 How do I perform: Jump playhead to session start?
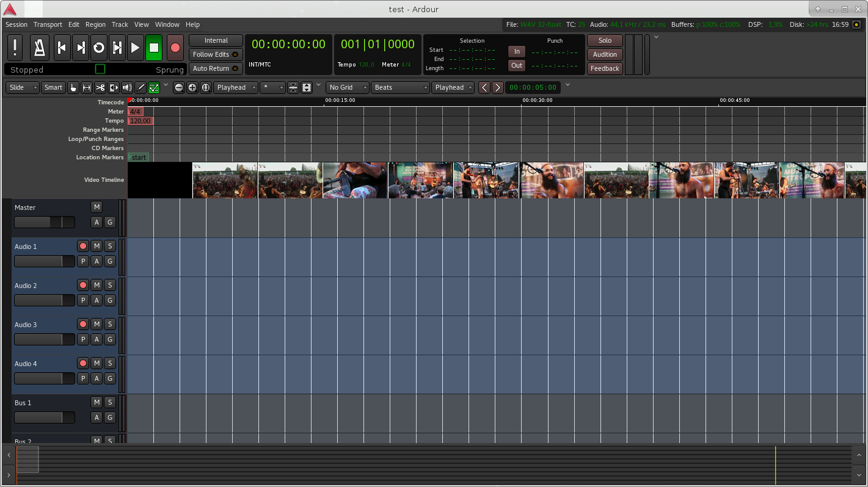62,48
